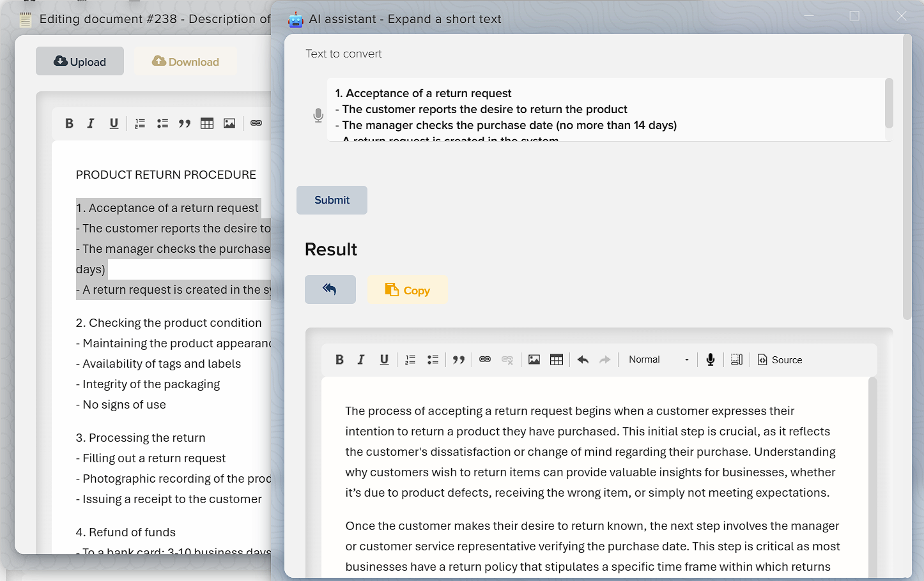Click image icon in Result editor
The height and width of the screenshot is (581, 924).
(x=534, y=360)
